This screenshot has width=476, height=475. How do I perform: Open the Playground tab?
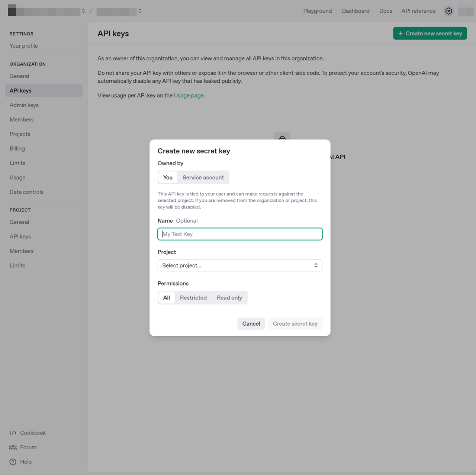pos(317,11)
